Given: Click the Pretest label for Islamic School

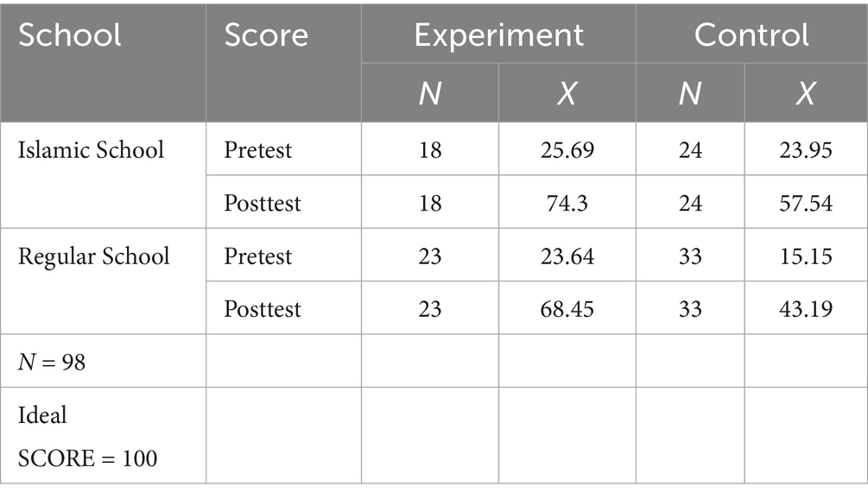Looking at the screenshot, I should pos(258,150).
